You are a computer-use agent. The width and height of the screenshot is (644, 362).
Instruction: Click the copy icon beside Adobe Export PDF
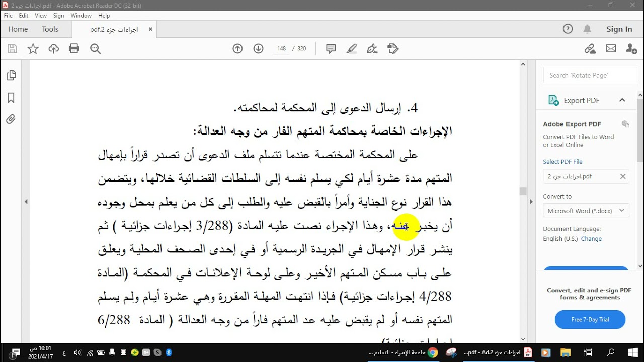coord(625,124)
